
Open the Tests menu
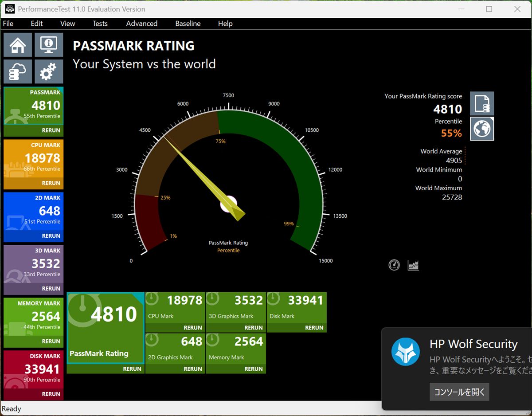pyautogui.click(x=100, y=24)
